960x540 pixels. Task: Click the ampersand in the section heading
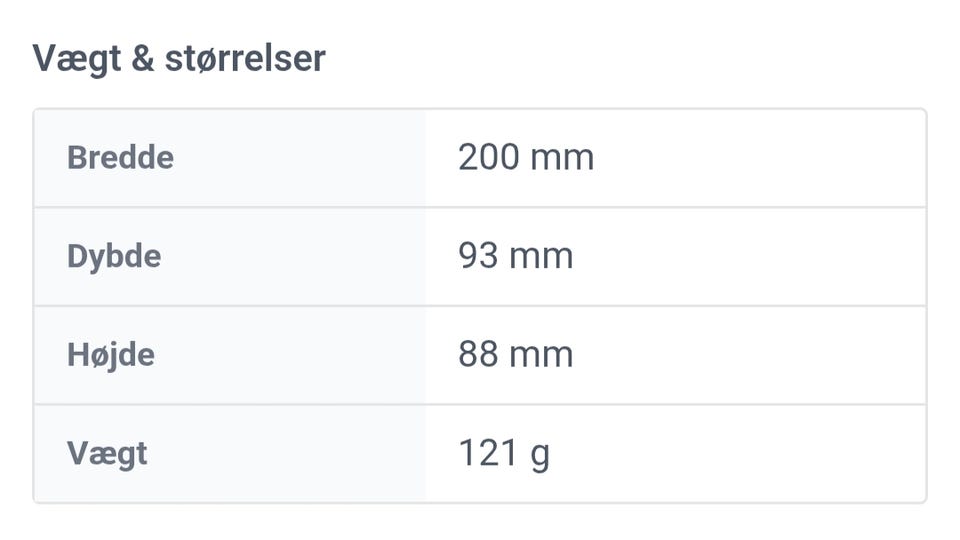coord(143,59)
